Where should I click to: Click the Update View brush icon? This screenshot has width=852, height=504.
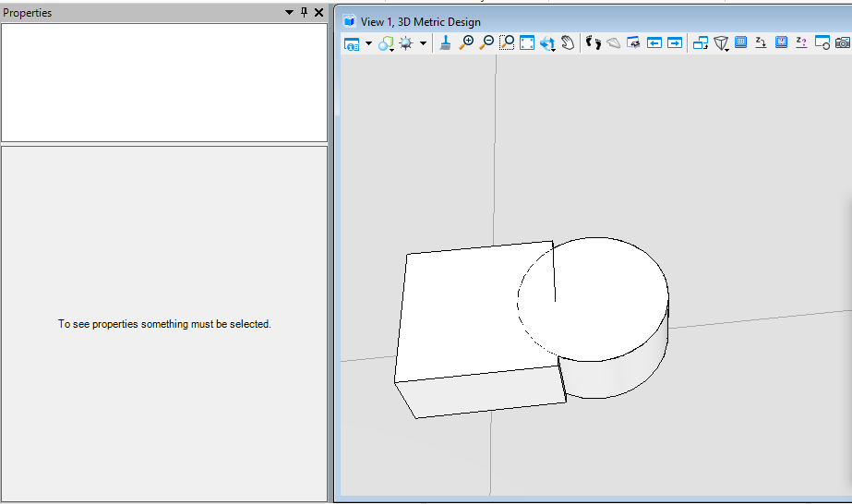[x=445, y=42]
